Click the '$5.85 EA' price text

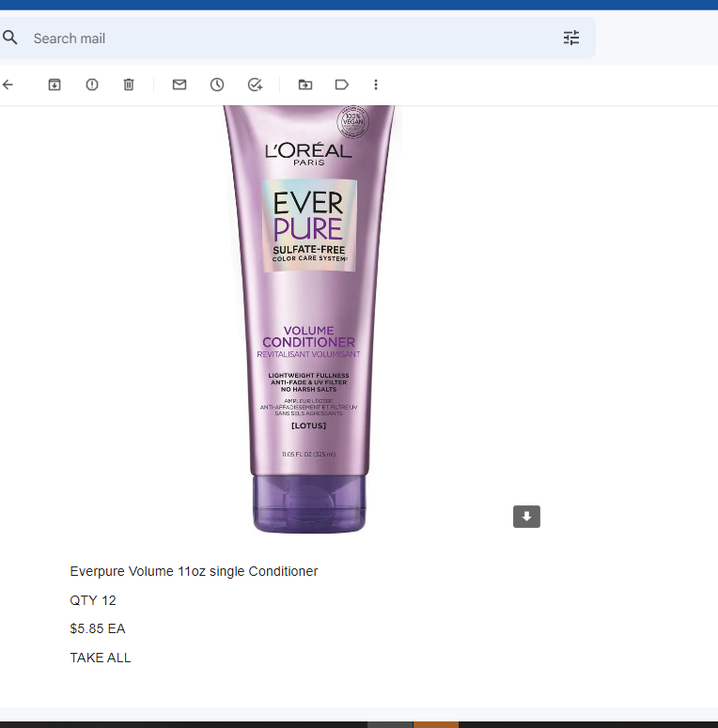point(98,628)
